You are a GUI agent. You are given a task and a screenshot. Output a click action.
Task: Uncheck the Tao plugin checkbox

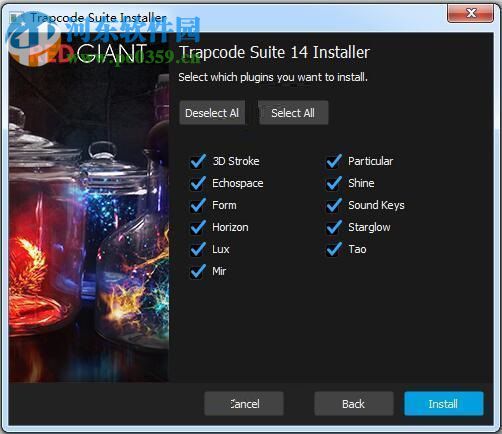pos(334,249)
